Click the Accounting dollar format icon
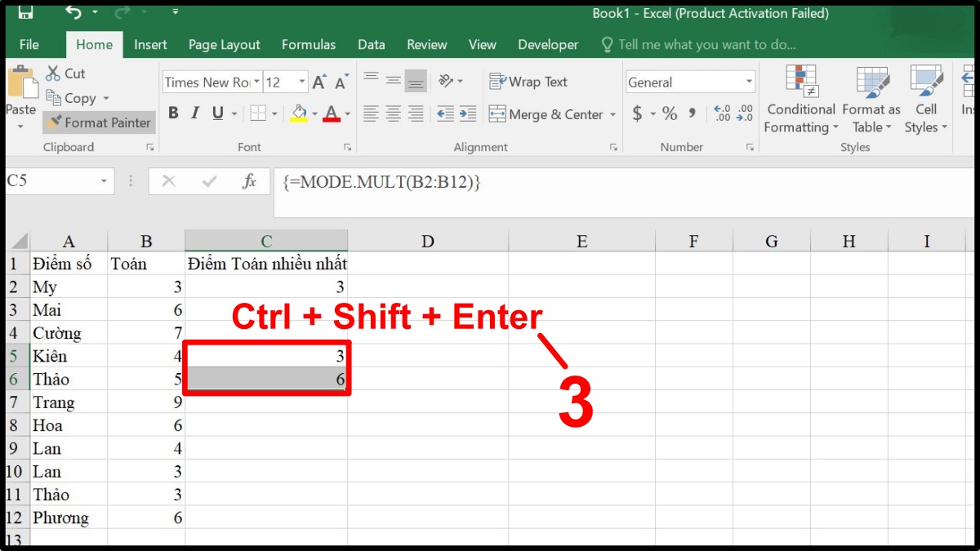This screenshot has width=980, height=551. tap(638, 113)
